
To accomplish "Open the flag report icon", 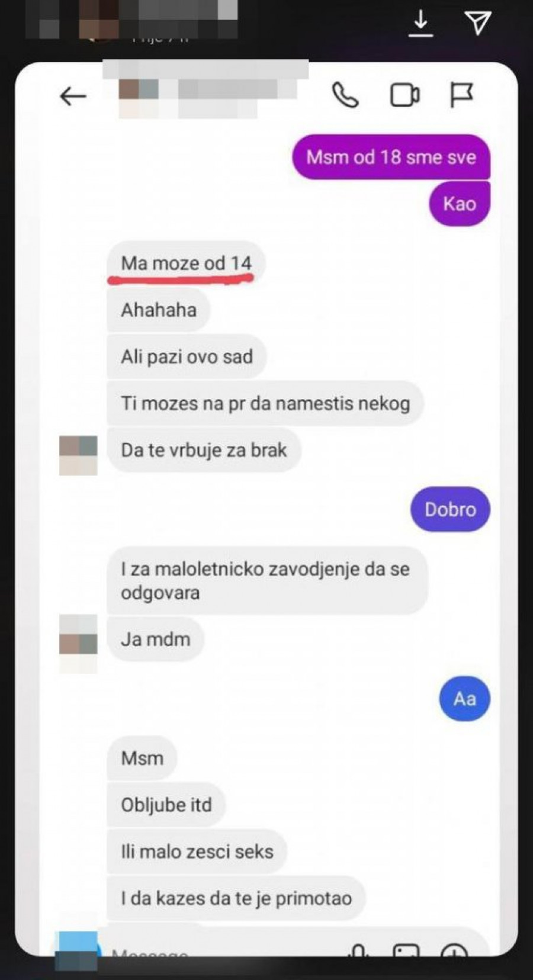I will pyautogui.click(x=461, y=95).
